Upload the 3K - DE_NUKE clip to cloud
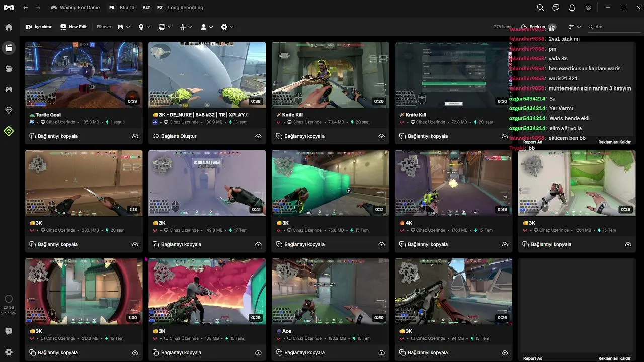The width and height of the screenshot is (644, 362). click(x=258, y=136)
